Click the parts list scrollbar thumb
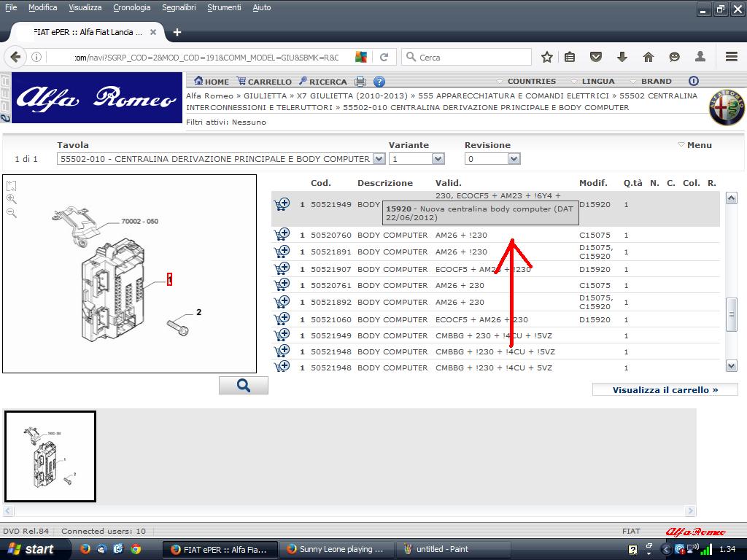Viewport: 747px width, 560px height. point(731,314)
